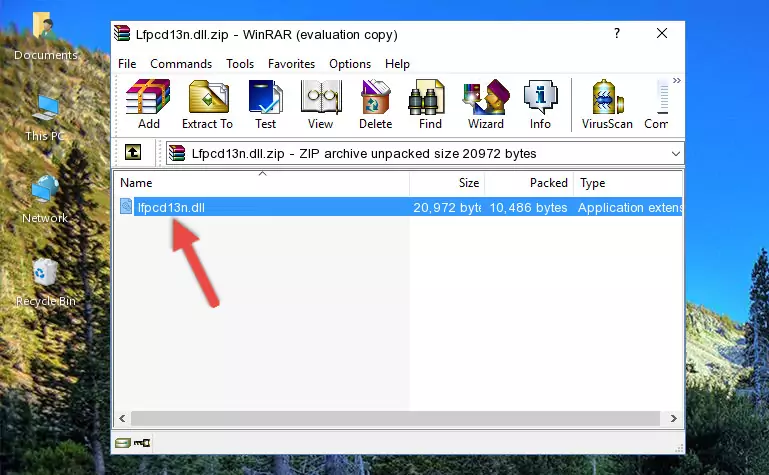
Task: Click the question mark help button
Action: [x=617, y=33]
